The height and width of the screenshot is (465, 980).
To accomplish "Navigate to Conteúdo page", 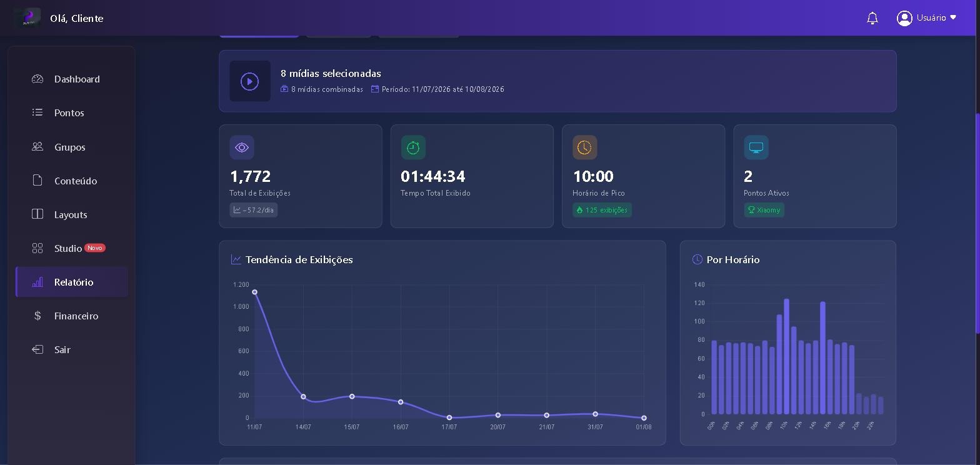I will click(x=72, y=181).
